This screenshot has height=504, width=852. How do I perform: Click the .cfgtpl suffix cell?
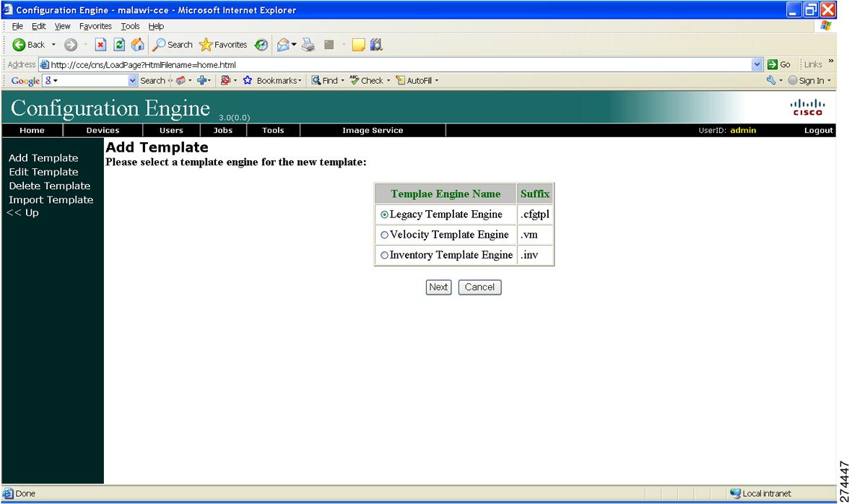pos(535,214)
